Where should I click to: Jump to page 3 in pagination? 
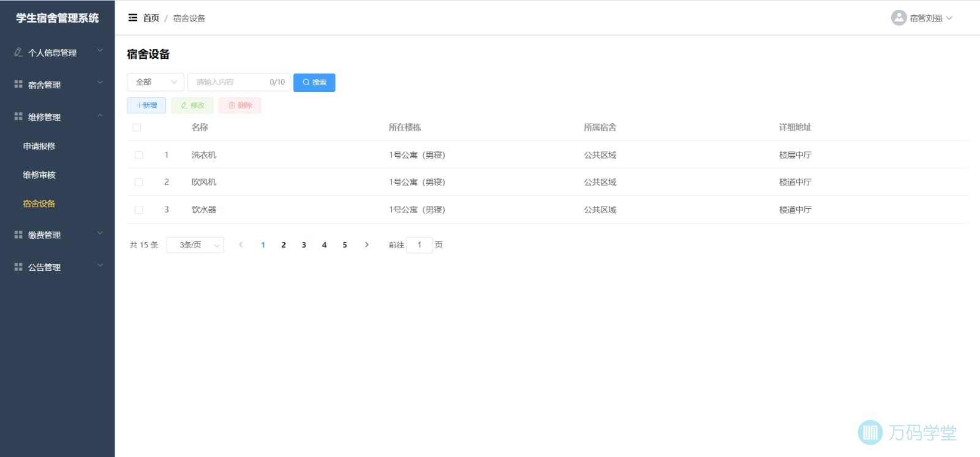coord(304,245)
